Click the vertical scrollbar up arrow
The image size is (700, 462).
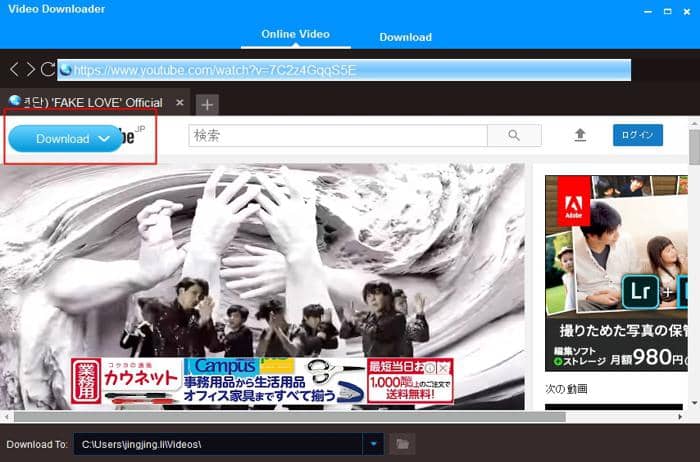click(x=694, y=123)
